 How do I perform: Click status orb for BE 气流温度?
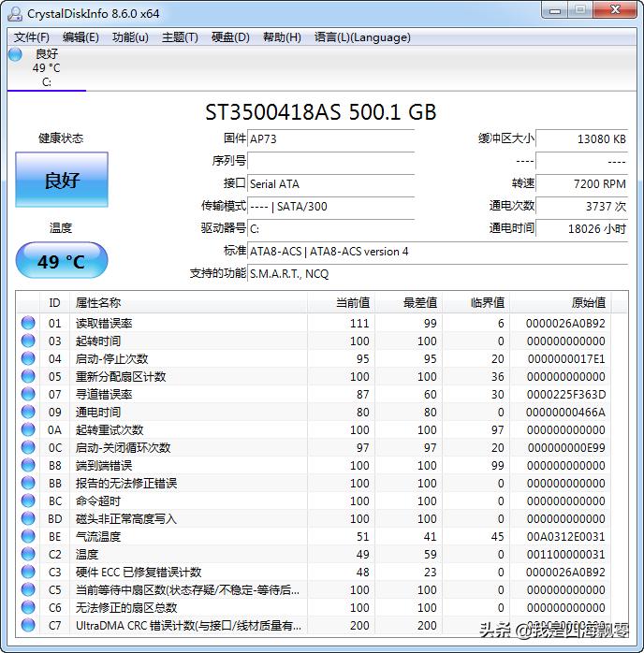[28, 536]
